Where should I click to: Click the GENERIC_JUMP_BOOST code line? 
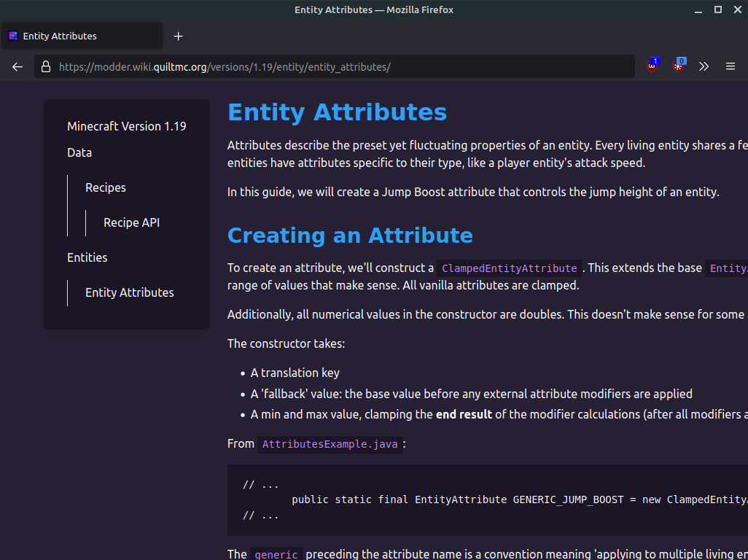(x=520, y=500)
